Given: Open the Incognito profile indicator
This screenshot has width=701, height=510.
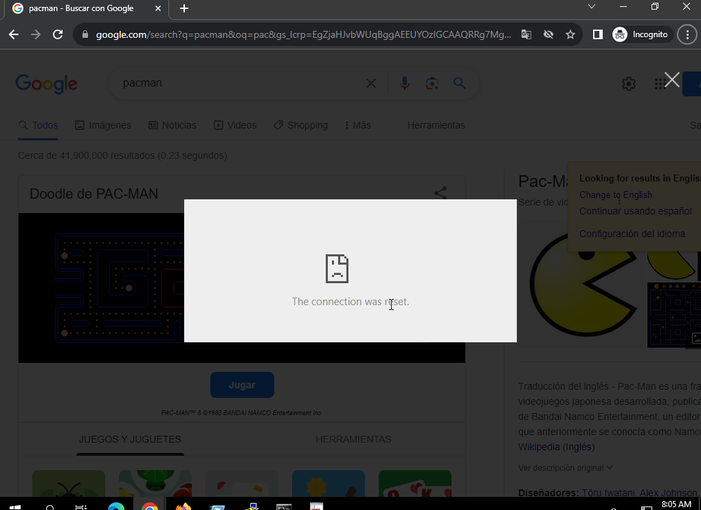Looking at the screenshot, I should (640, 34).
